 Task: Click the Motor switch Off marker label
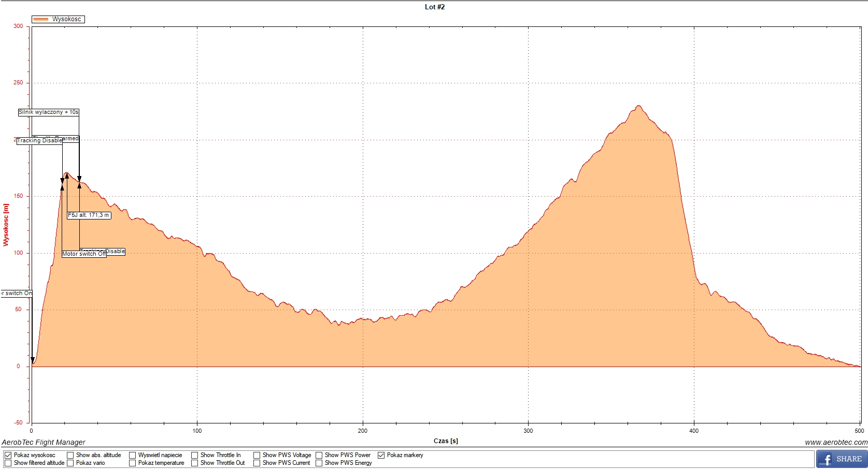pos(84,254)
